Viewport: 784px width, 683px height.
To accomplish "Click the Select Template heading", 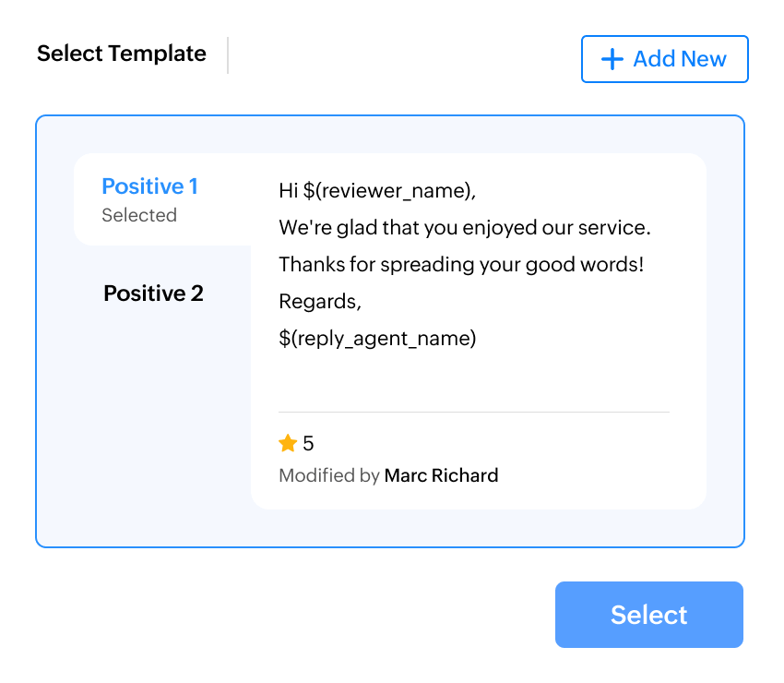I will coord(122,54).
